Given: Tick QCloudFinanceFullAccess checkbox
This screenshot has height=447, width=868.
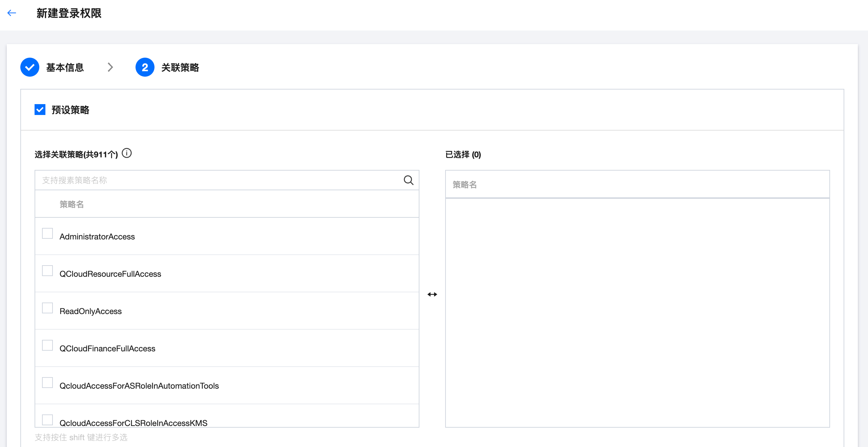Looking at the screenshot, I should coord(47,345).
